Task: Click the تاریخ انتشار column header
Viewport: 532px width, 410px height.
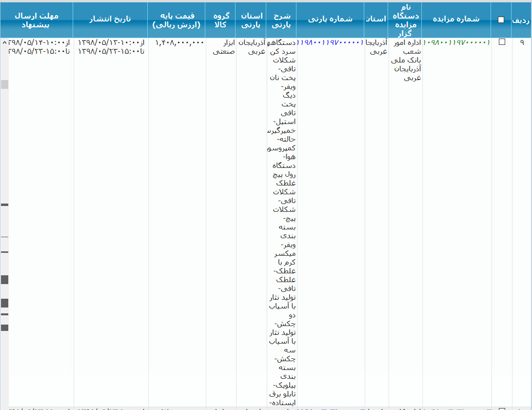Action: point(110,19)
